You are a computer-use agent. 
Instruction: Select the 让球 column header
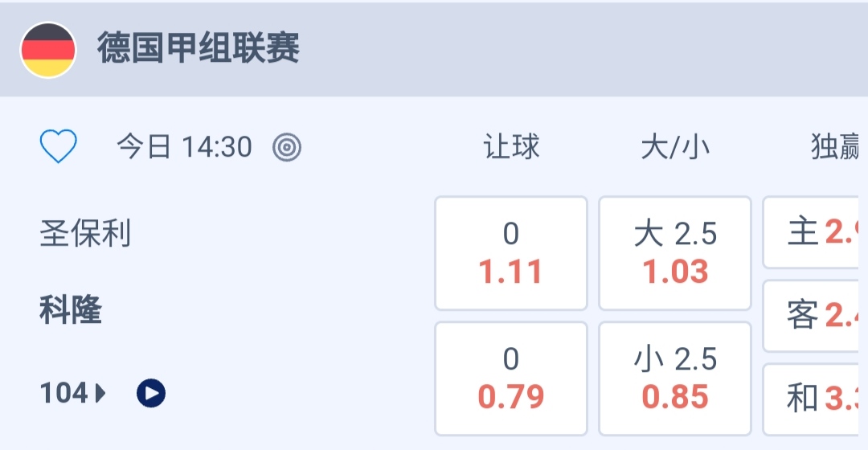pos(511,147)
